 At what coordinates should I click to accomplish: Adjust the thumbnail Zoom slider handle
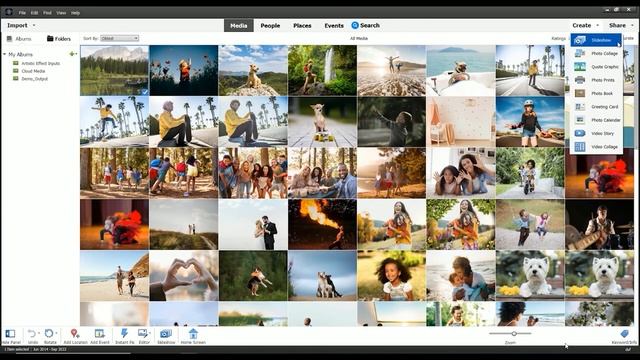pos(514,333)
